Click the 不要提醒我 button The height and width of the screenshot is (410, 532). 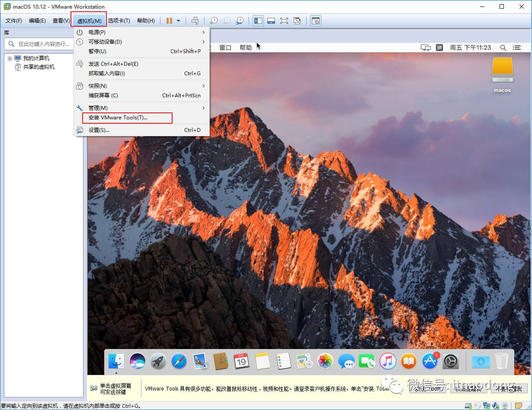(x=510, y=388)
